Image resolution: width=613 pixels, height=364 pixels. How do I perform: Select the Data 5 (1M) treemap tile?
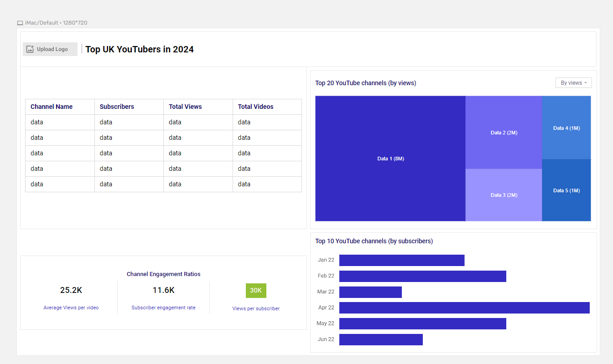point(566,190)
